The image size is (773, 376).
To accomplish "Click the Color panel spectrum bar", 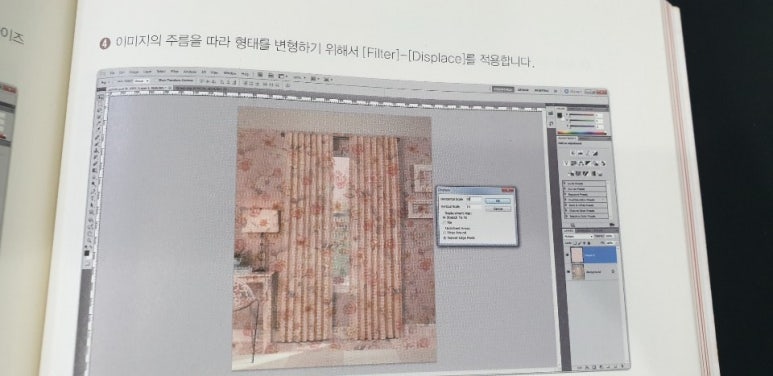I will 582,133.
